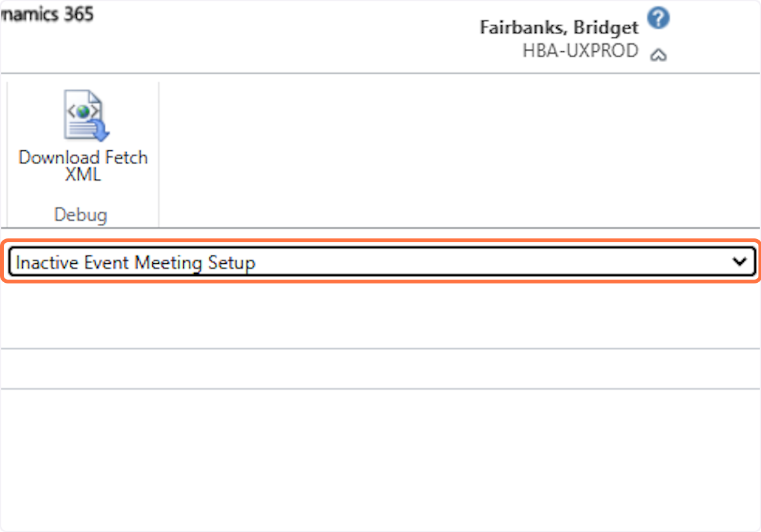
Task: Click the blank header area left of the user name
Action: [285, 35]
